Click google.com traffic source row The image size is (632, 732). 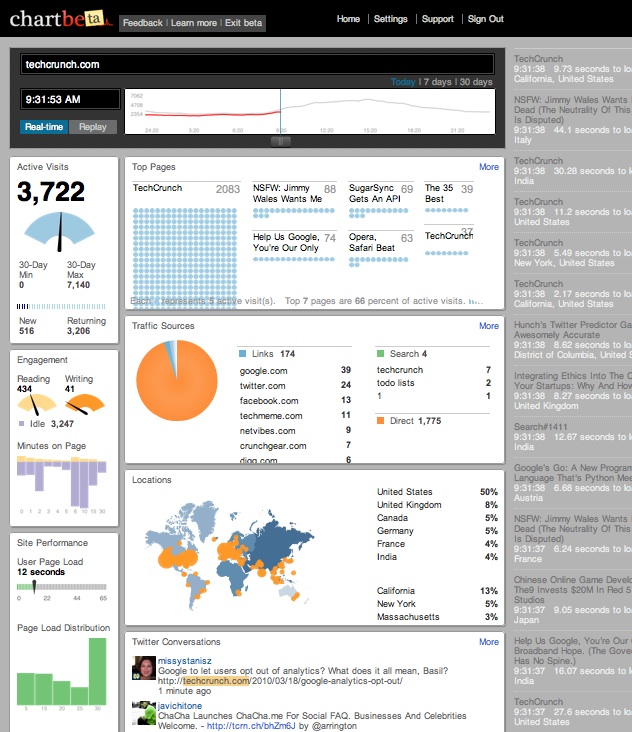[295, 371]
